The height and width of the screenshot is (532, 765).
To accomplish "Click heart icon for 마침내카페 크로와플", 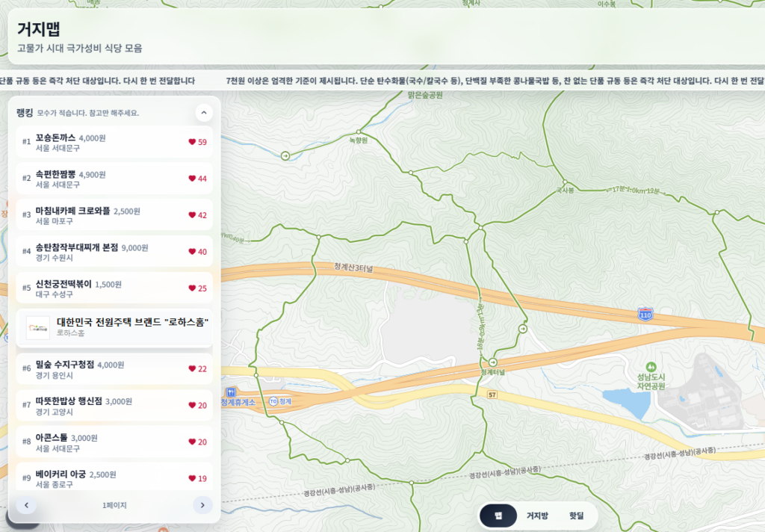I will click(x=192, y=215).
